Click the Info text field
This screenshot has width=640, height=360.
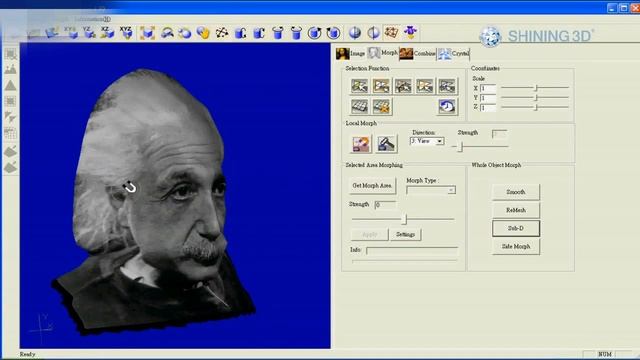point(412,250)
